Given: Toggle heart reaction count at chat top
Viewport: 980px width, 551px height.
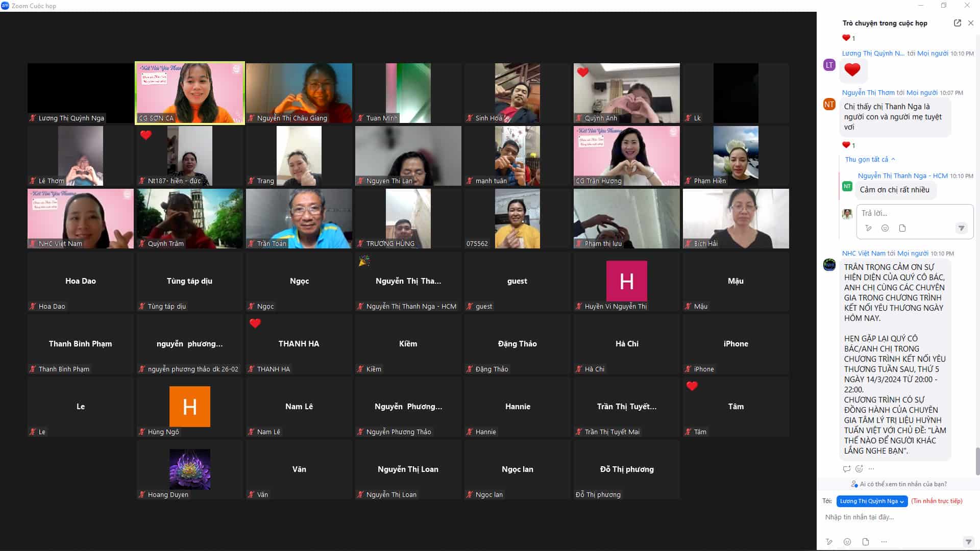Looking at the screenshot, I should pos(849,38).
